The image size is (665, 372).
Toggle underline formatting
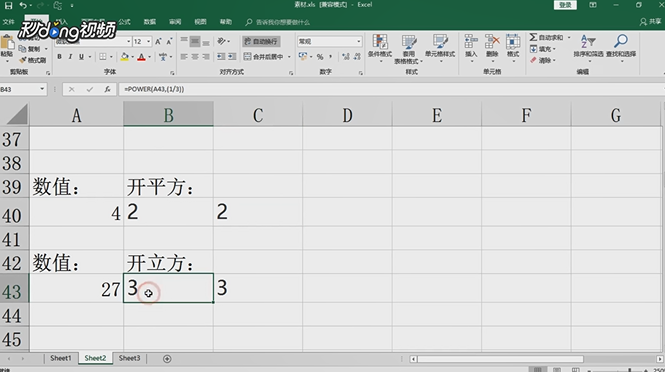pyautogui.click(x=81, y=56)
